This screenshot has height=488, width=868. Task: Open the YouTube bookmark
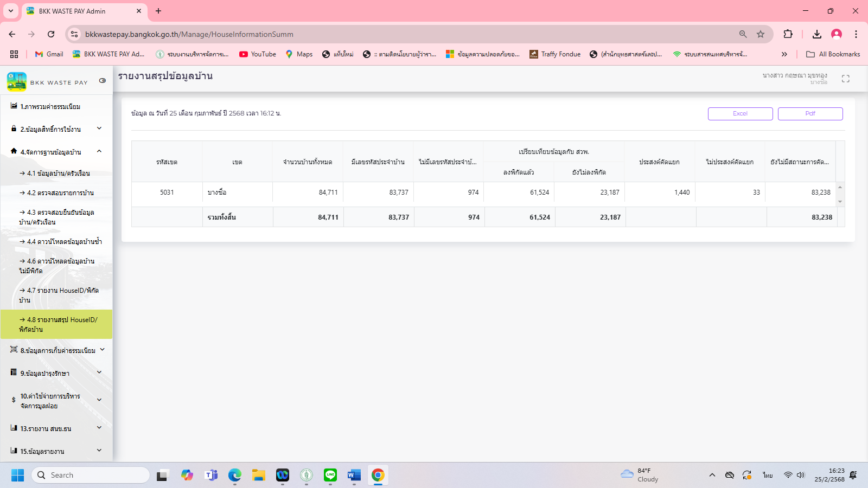[258, 54]
